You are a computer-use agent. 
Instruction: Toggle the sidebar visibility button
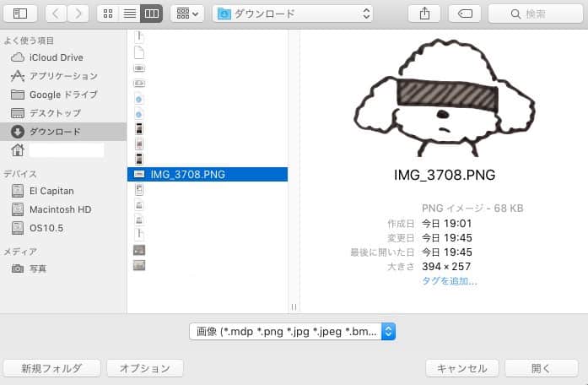click(x=20, y=14)
